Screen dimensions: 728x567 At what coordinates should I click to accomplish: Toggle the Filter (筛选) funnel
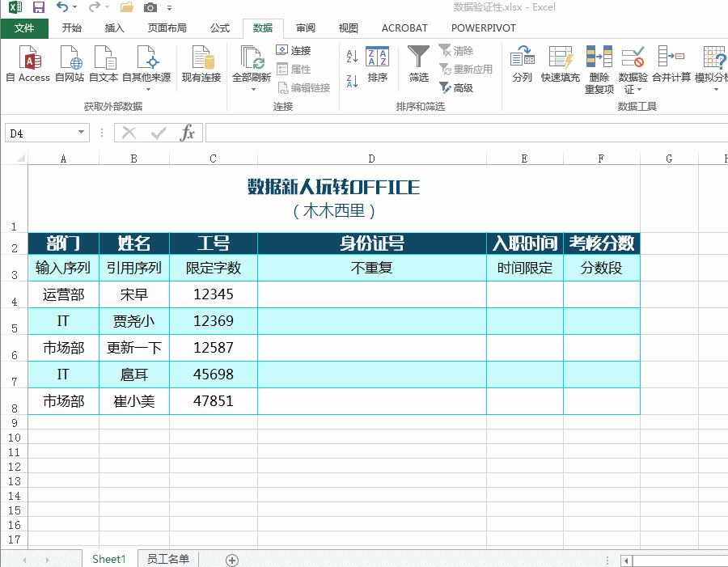[418, 64]
